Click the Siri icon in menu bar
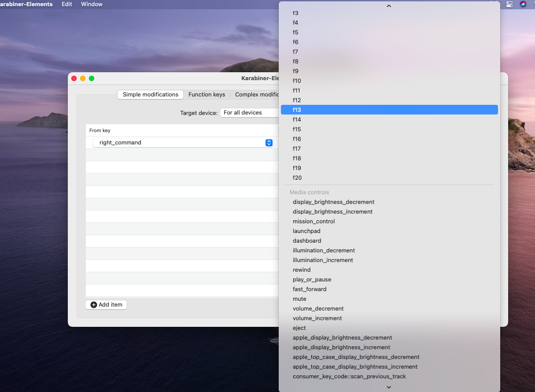 pyautogui.click(x=523, y=4)
